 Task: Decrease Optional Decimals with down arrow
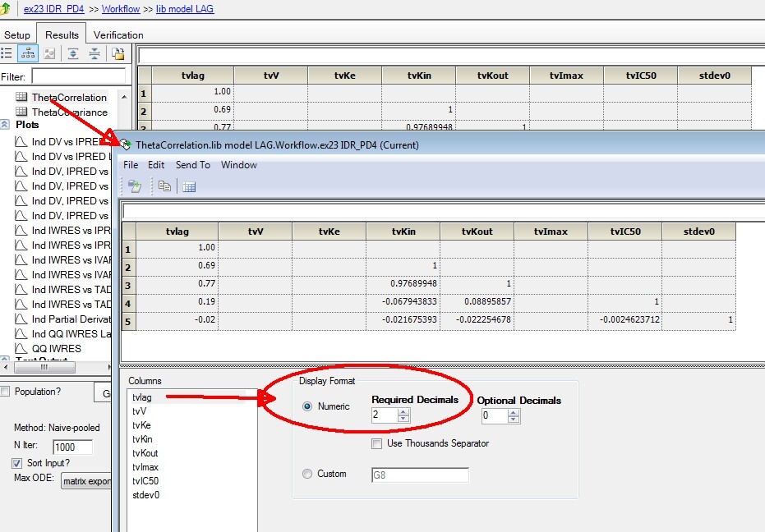pyautogui.click(x=513, y=419)
